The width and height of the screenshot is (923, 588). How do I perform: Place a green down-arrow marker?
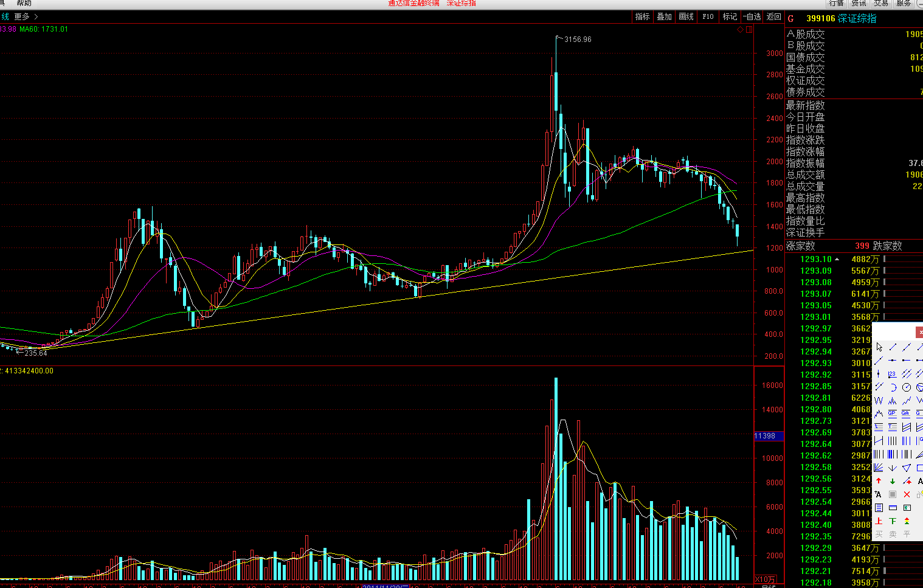click(x=892, y=481)
